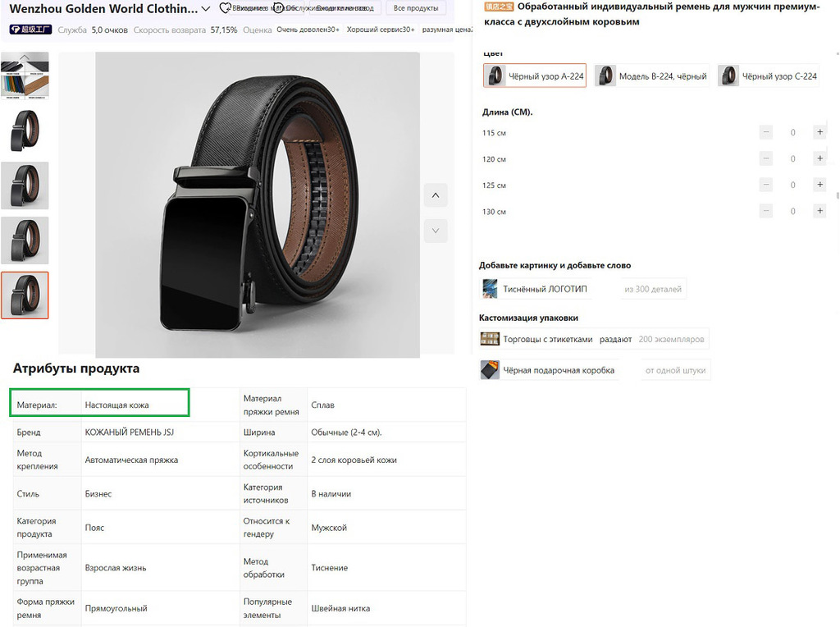The height and width of the screenshot is (627, 840).
Task: Select 'Торговцы с этикетками' packaging option
Action: 547,339
